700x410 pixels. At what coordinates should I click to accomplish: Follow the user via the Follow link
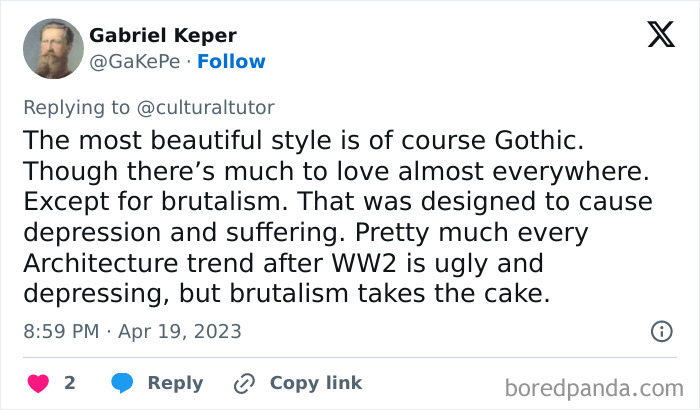[231, 61]
